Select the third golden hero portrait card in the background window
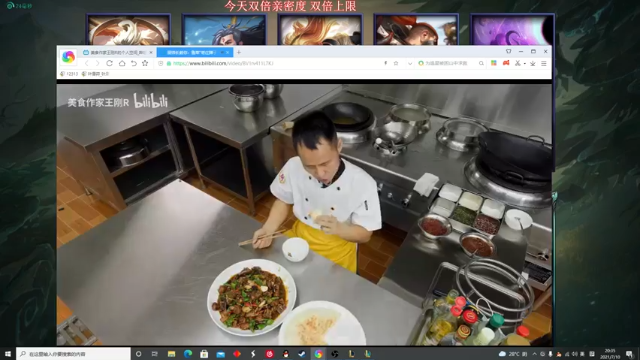Viewport: 640px width, 360px height. [320, 29]
